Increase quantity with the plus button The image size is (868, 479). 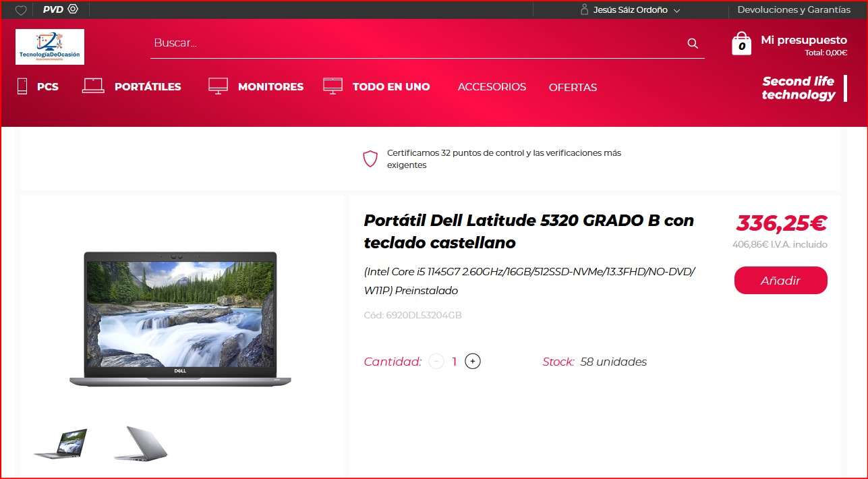[x=473, y=362]
